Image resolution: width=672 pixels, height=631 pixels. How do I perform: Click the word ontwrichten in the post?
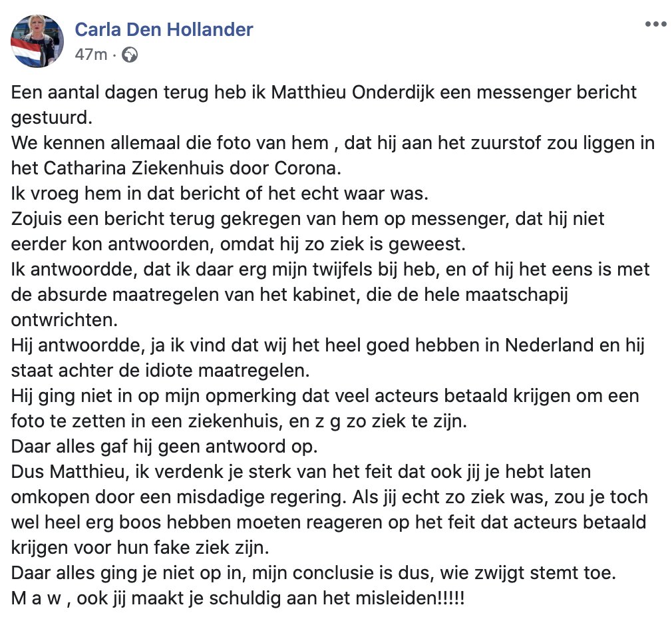[x=65, y=320]
